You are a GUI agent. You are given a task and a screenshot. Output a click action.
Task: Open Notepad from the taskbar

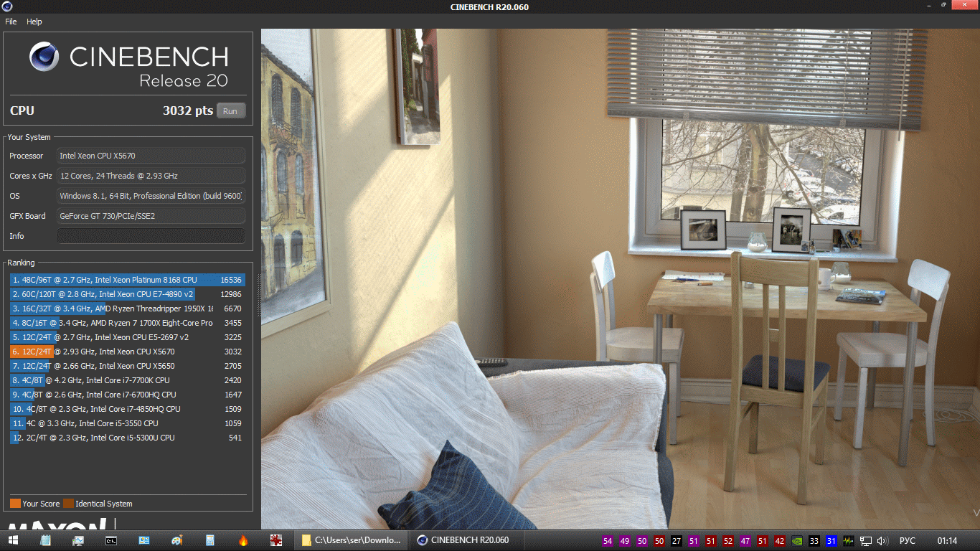click(46, 540)
